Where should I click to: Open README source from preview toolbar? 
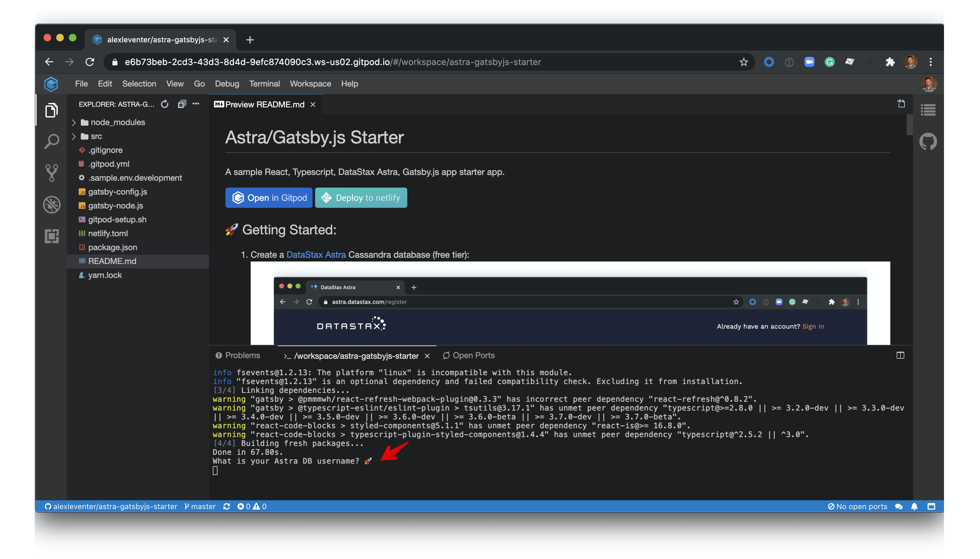(901, 104)
